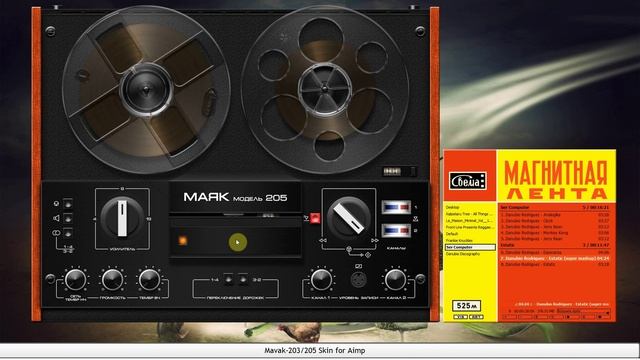This screenshot has height=360, width=640.
Task: Select the highlighted Ser Computer playlist
Action: click(x=470, y=247)
